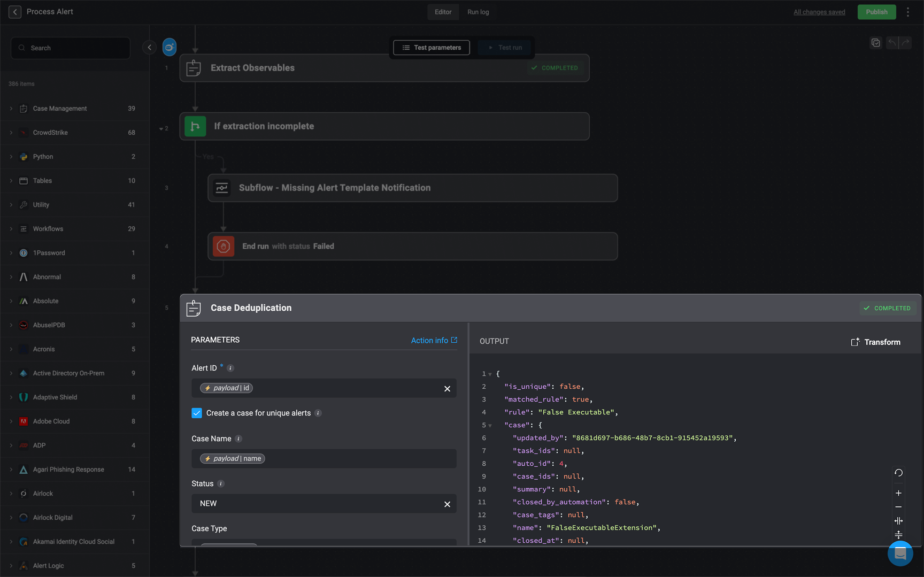Open the Adobe Cloud item
The height and width of the screenshot is (577, 924).
coord(75,421)
